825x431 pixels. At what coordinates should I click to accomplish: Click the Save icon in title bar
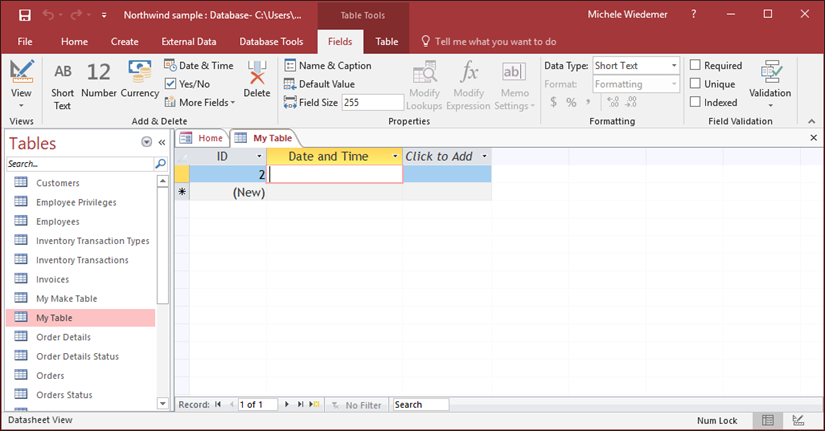coord(25,15)
